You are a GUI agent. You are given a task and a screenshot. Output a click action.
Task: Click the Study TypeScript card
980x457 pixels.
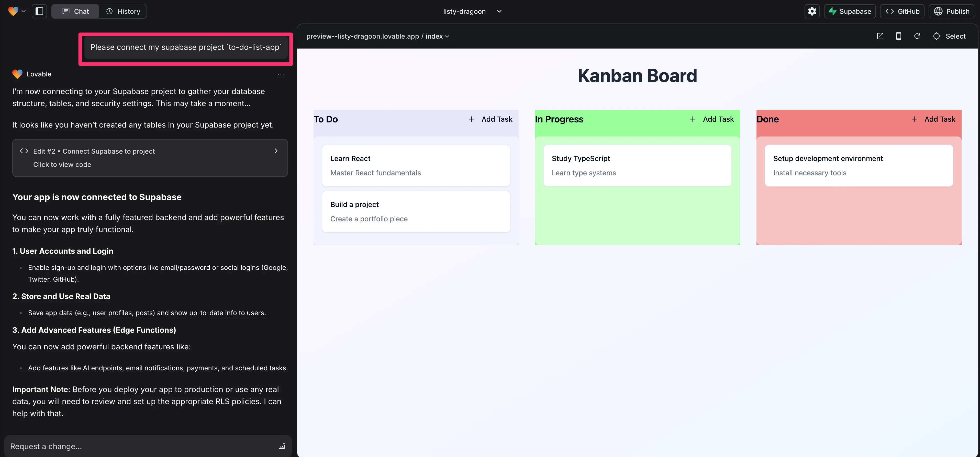coord(637,165)
